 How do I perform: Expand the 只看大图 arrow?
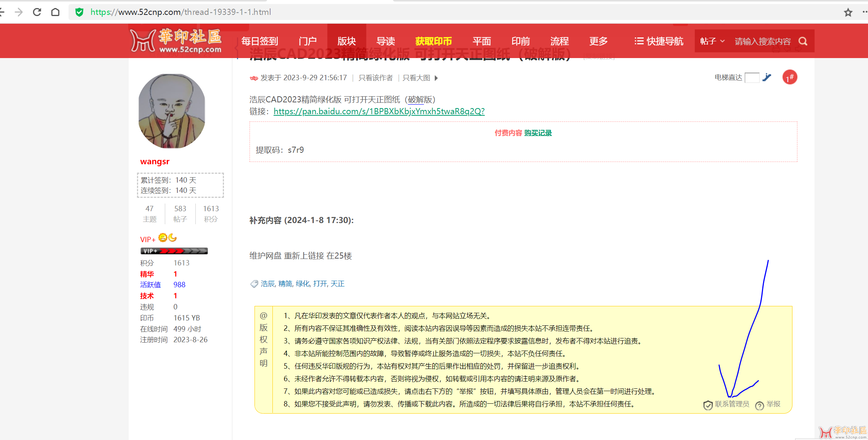(436, 78)
